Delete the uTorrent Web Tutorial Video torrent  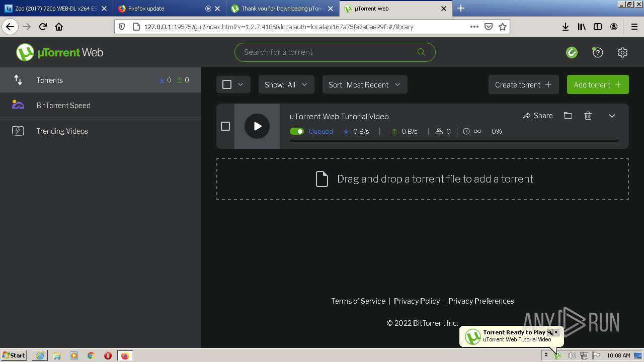[x=588, y=116]
